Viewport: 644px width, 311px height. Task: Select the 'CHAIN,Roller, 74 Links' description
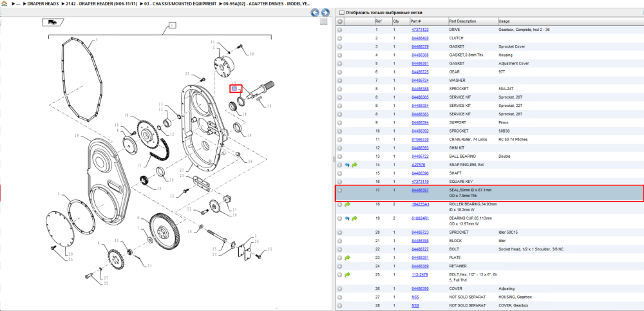coord(468,140)
